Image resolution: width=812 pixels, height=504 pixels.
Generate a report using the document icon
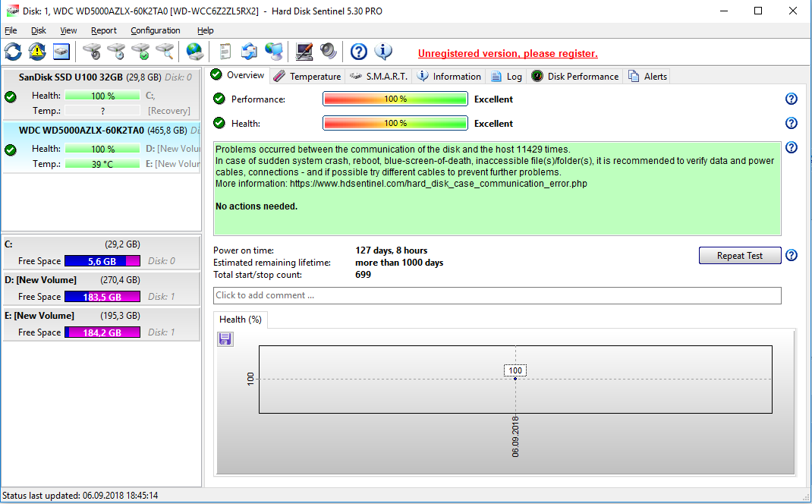coord(225,52)
